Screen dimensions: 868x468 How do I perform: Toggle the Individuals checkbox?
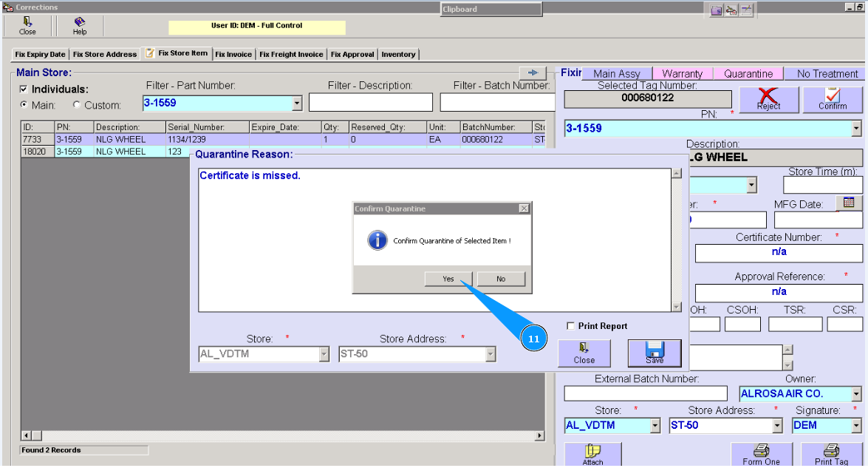point(24,89)
